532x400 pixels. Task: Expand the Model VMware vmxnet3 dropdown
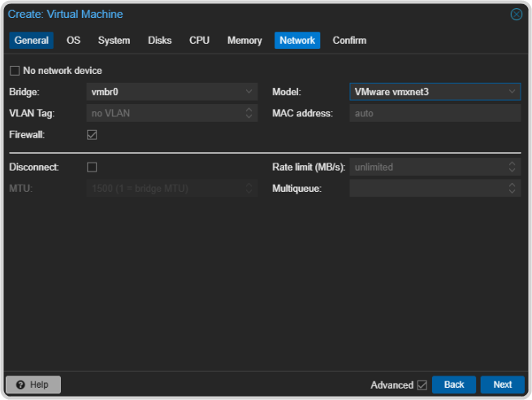point(512,92)
